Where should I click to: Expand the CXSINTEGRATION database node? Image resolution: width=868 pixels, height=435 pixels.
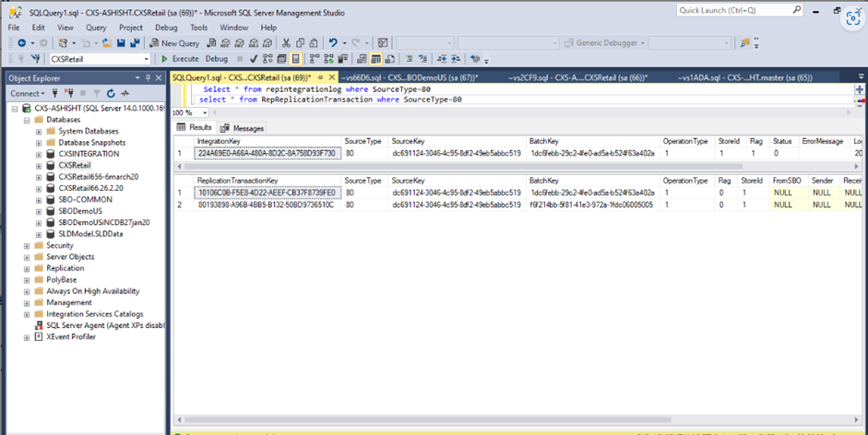pyautogui.click(x=38, y=154)
